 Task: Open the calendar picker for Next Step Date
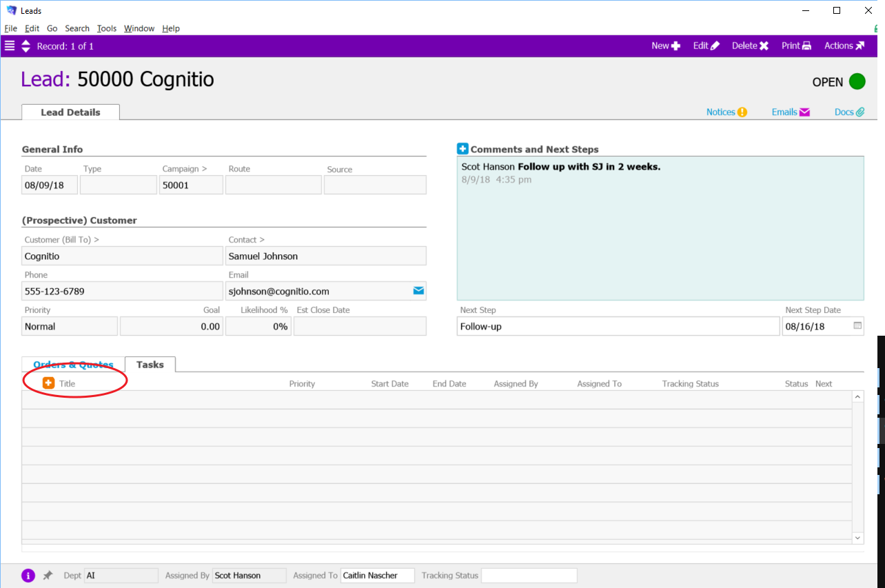pos(858,325)
